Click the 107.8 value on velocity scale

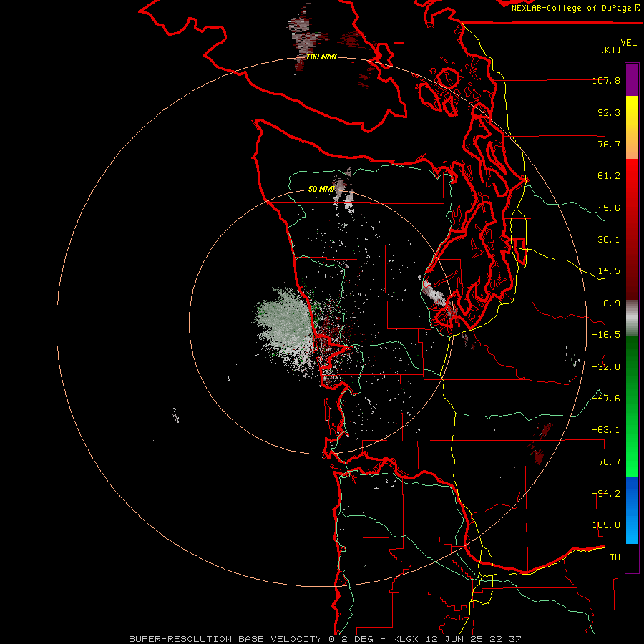click(x=606, y=80)
